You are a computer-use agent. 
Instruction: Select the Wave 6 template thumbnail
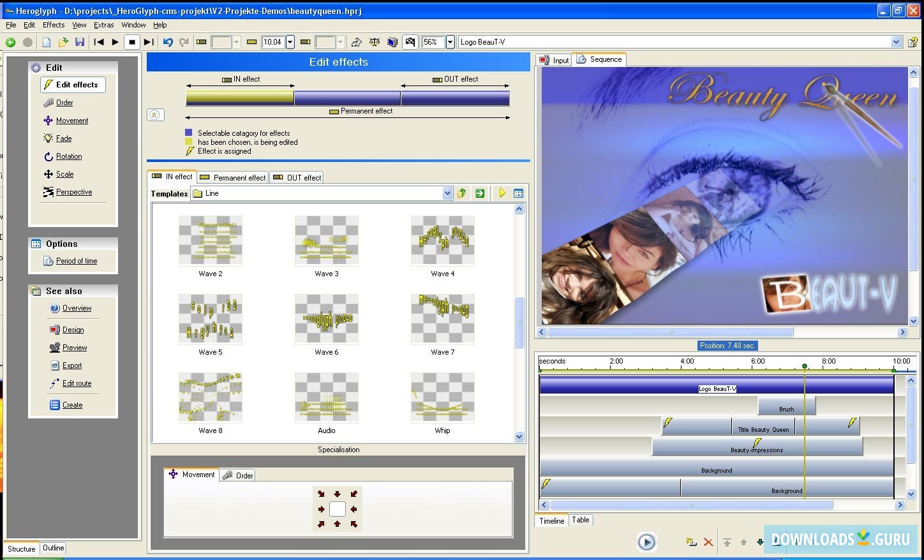[x=326, y=320]
